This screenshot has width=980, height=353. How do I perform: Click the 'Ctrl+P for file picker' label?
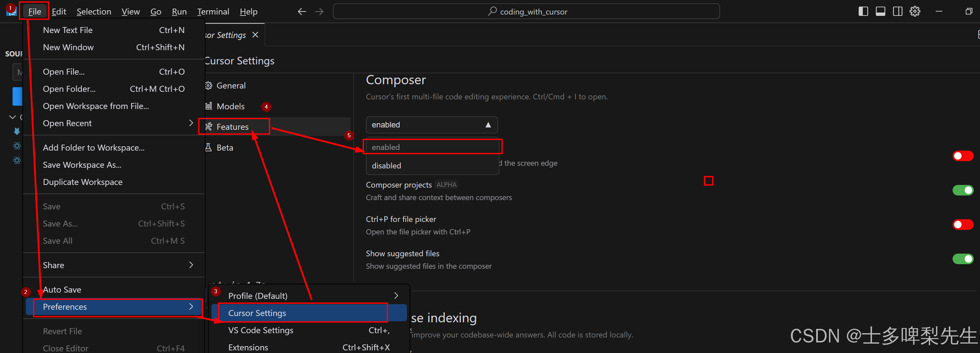click(x=401, y=219)
